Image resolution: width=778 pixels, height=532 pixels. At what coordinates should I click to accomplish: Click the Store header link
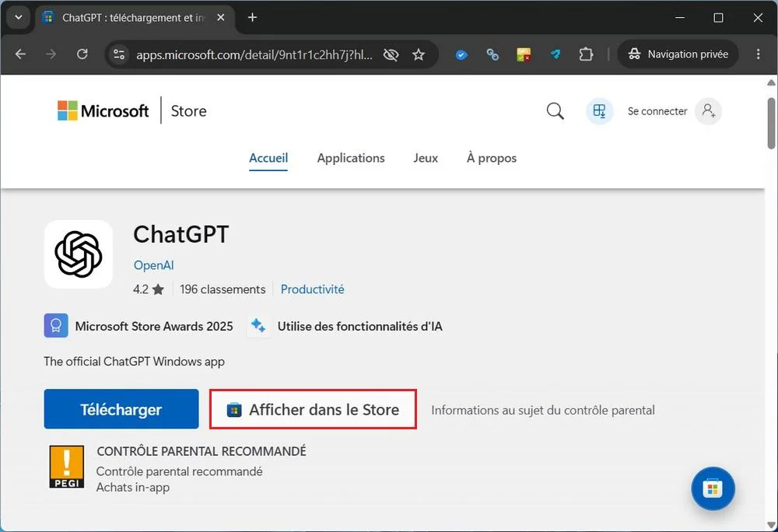click(x=188, y=110)
